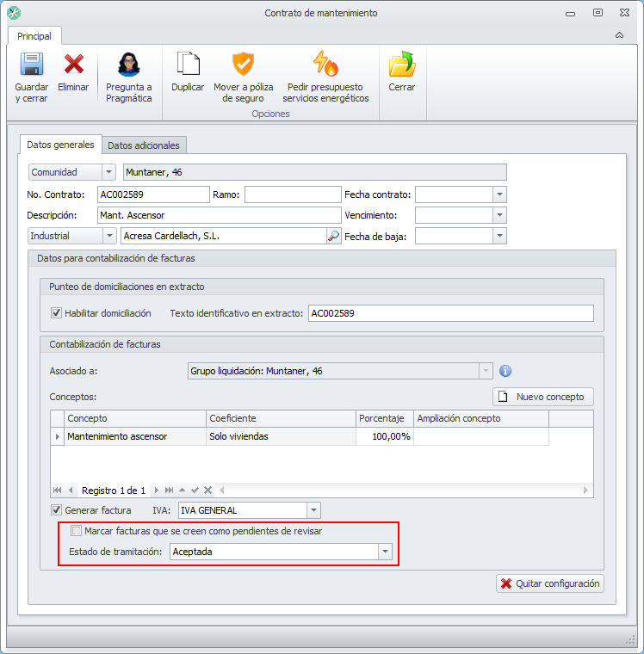
Task: Select the 100,00% percentage cell
Action: tap(385, 436)
